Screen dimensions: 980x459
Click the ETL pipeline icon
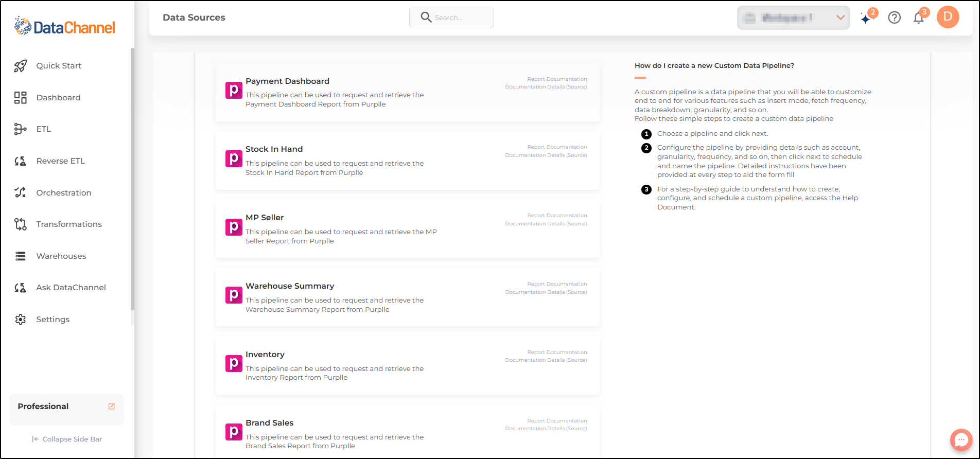point(20,129)
